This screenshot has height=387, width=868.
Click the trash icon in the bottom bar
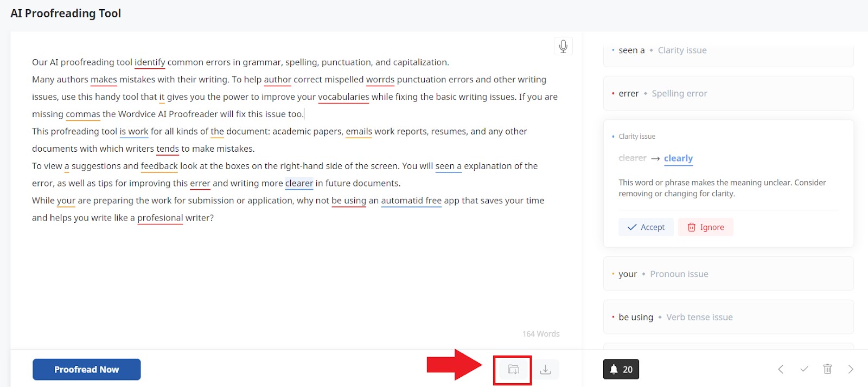coord(827,369)
